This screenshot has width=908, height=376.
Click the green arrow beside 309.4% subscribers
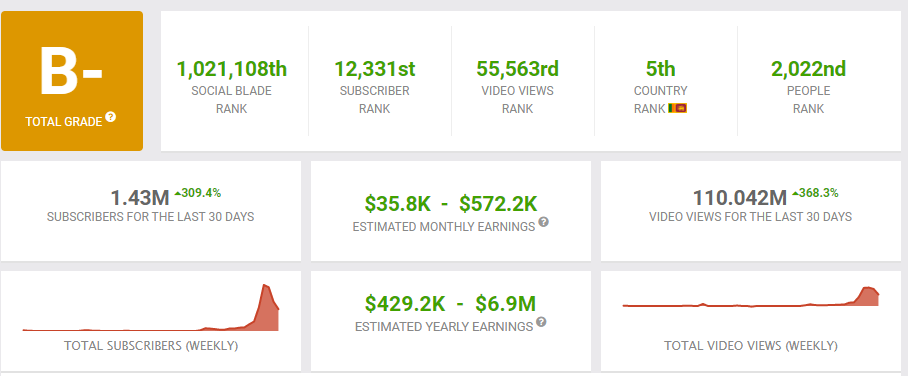click(178, 194)
